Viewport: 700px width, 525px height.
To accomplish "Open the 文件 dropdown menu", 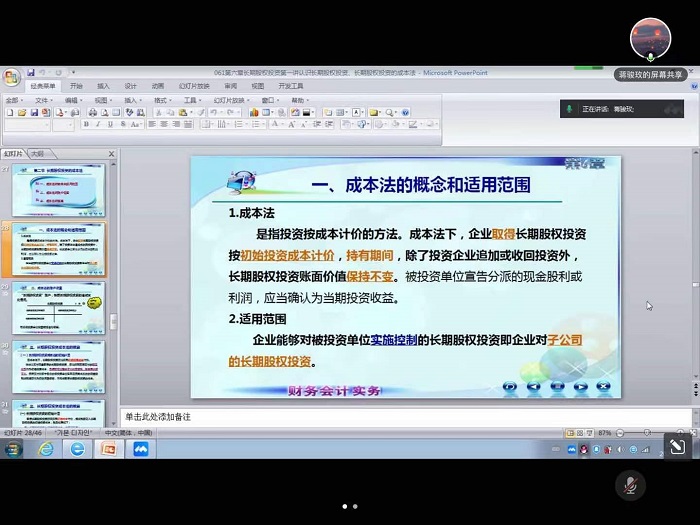I will (x=44, y=100).
